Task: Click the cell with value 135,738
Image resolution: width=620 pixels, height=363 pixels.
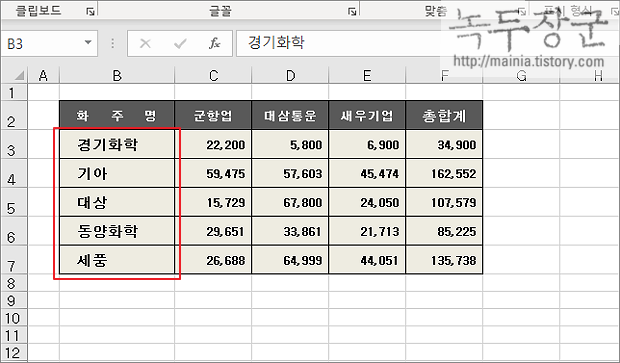Action: pyautogui.click(x=444, y=260)
